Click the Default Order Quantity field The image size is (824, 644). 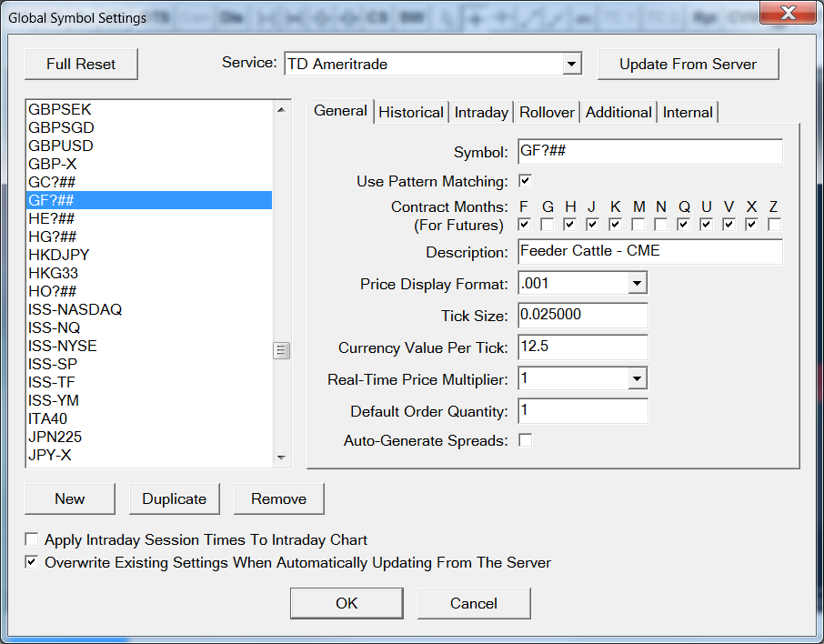[x=583, y=410]
